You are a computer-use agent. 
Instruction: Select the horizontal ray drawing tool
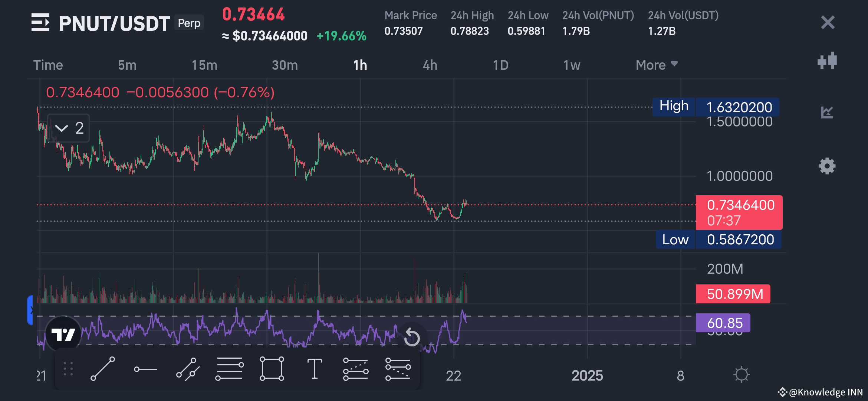pos(145,369)
